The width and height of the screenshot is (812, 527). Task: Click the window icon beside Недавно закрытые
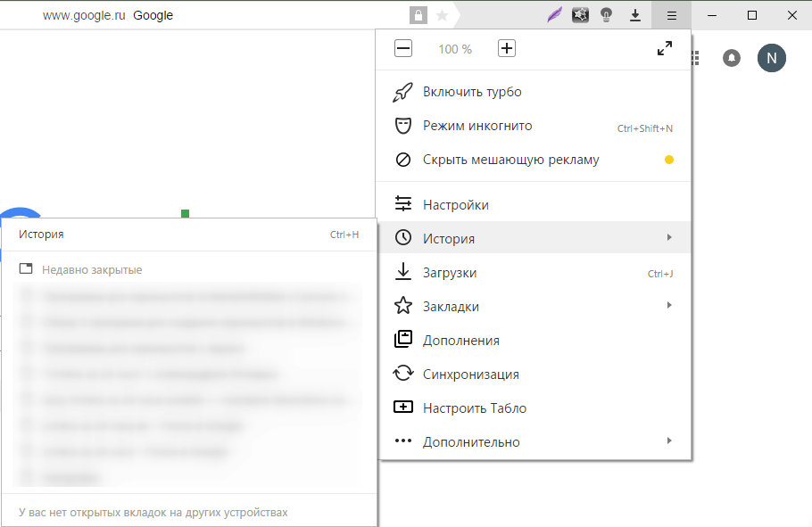tap(26, 268)
